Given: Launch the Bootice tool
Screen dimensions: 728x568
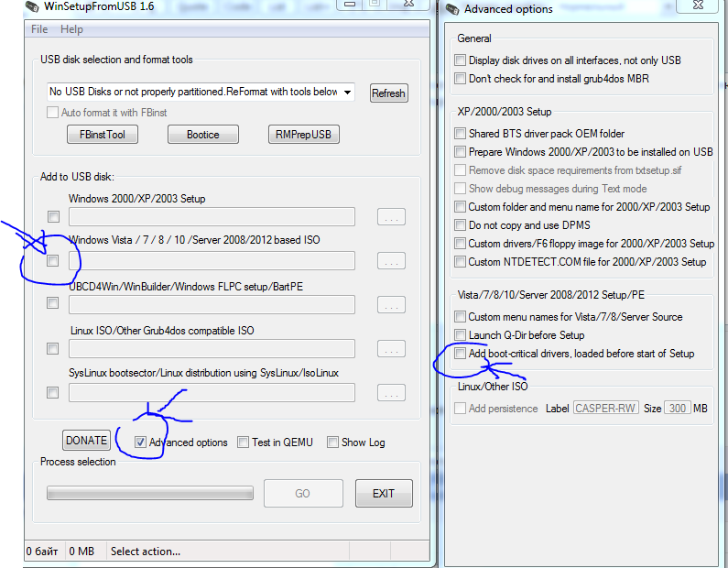Looking at the screenshot, I should point(203,135).
